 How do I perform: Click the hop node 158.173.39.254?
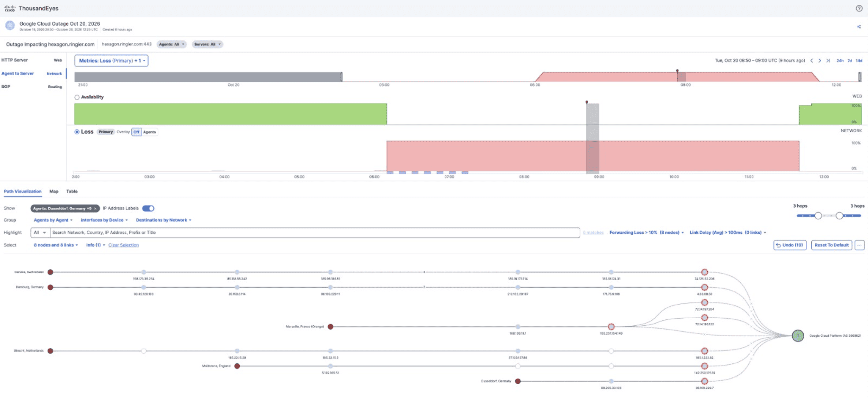144,272
